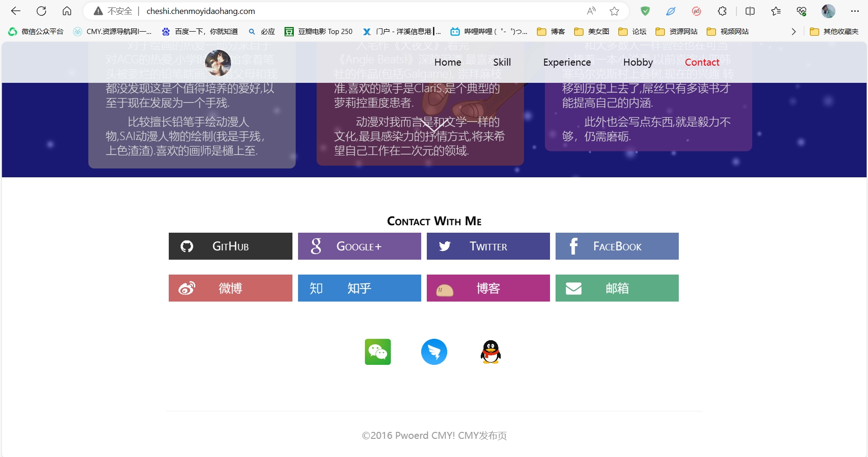Click the DingTalk blue bird icon
This screenshot has width=868, height=457.
434,352
